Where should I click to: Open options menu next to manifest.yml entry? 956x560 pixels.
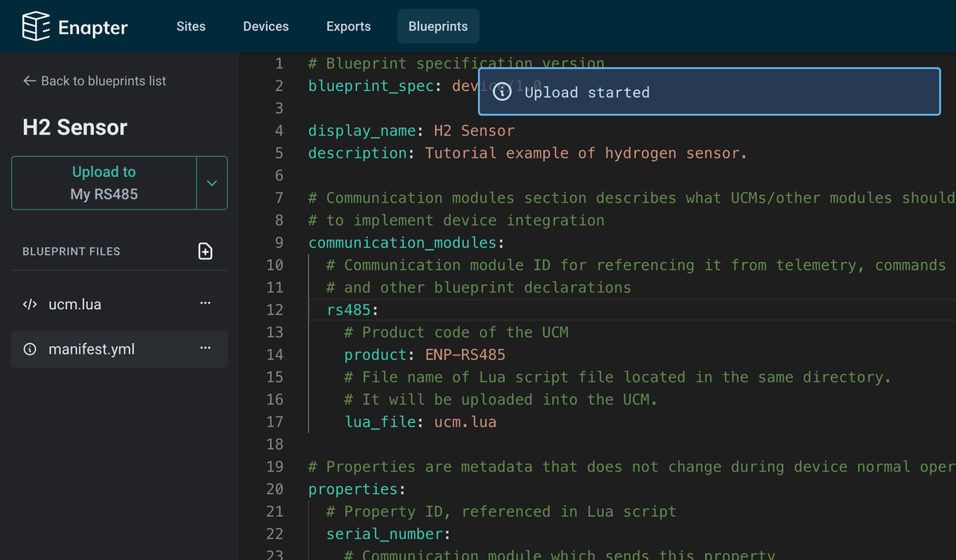[x=205, y=348]
